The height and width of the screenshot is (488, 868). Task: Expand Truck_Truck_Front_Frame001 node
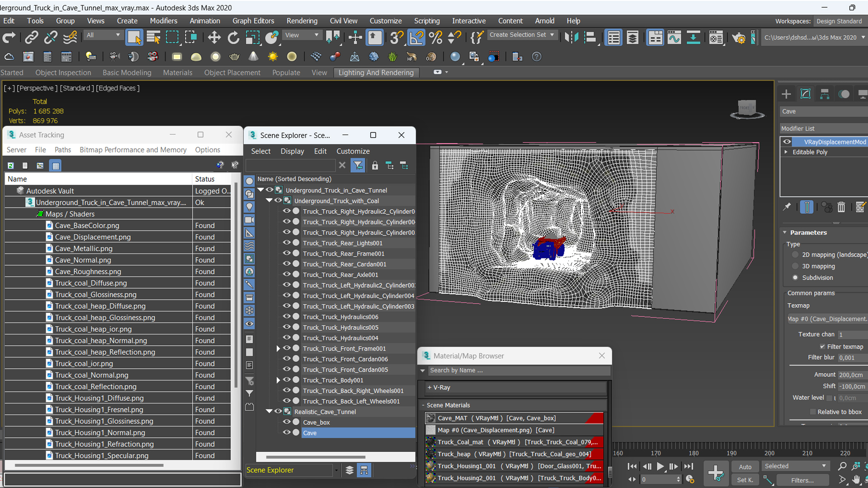coord(278,348)
